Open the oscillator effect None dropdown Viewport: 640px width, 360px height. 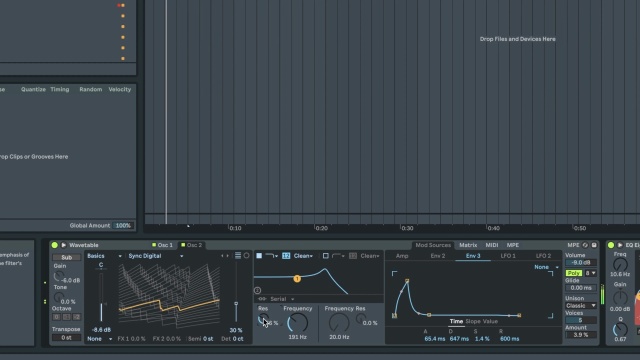coord(100,339)
